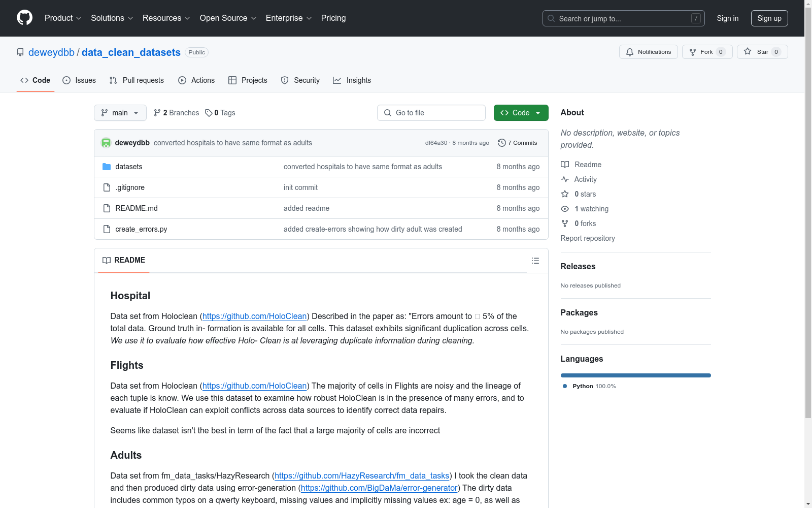Viewport: 812px width, 508px height.
Task: Click the Sign in link
Action: coord(728,18)
